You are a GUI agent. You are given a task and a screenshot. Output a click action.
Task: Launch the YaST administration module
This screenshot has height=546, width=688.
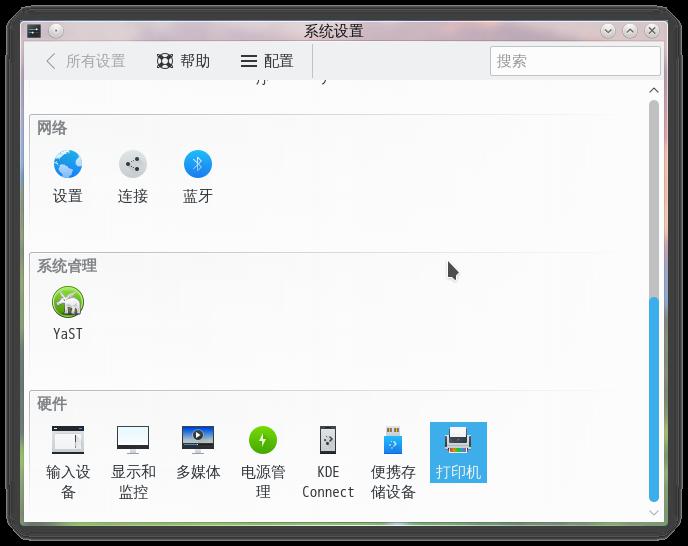68,314
